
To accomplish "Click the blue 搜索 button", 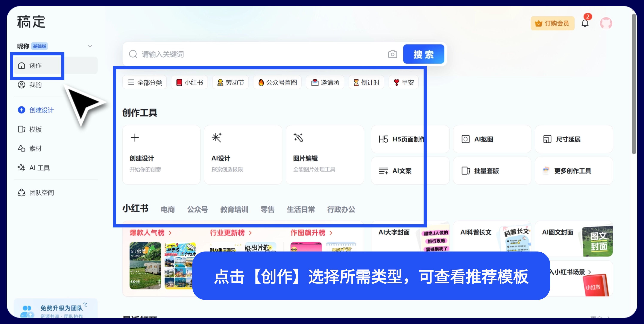I will tap(424, 54).
